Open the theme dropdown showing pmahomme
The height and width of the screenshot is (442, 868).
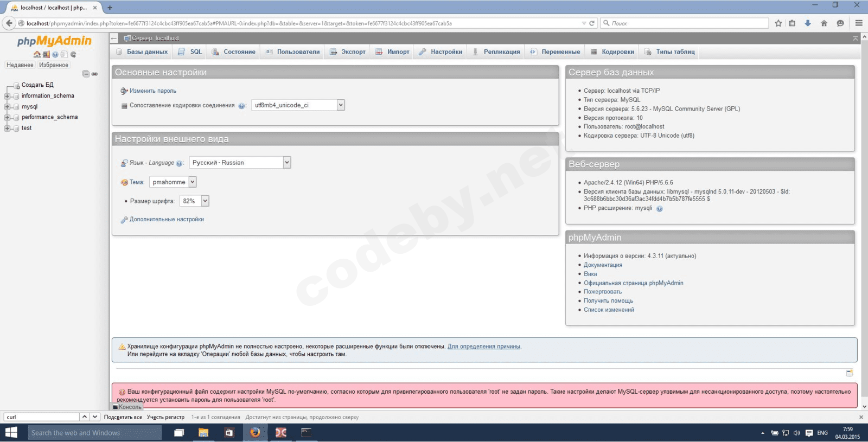point(173,182)
